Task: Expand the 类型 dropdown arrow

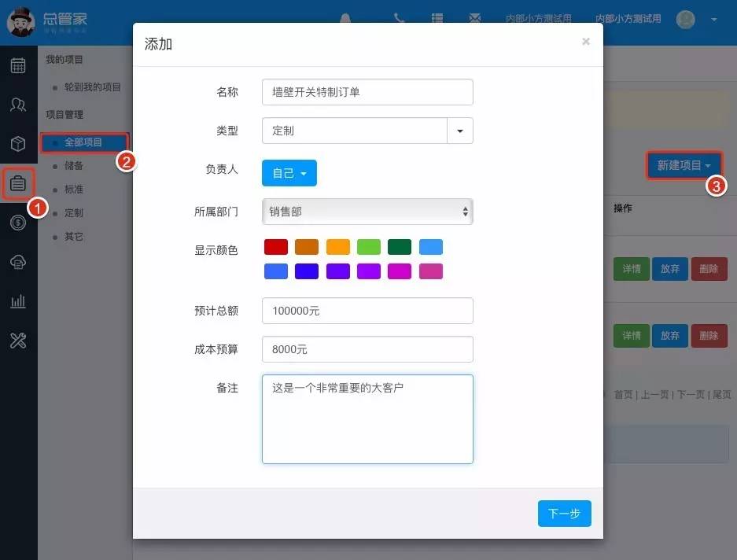Action: coord(460,131)
